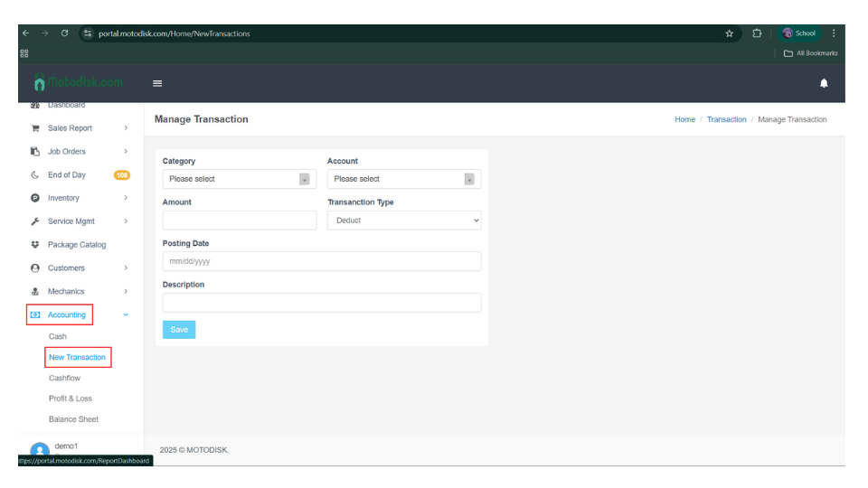The image size is (868, 488).
Task: Bookmark page with star icon
Action: [729, 33]
